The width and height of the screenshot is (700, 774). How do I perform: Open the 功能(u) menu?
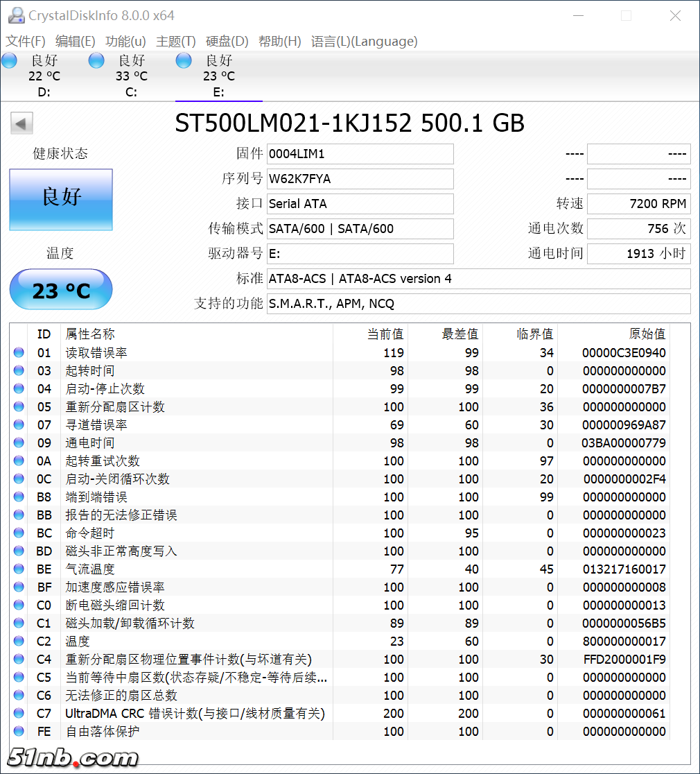125,42
